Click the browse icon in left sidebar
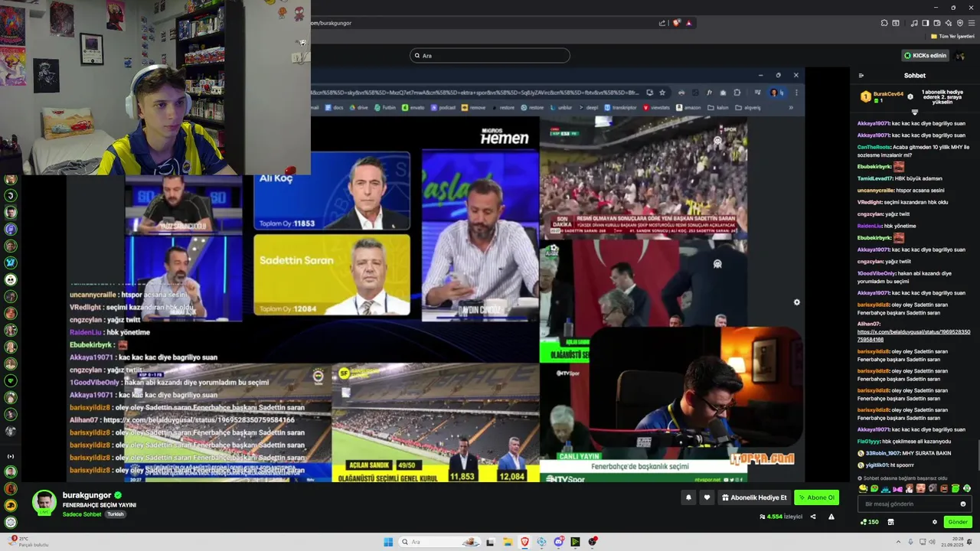Image resolution: width=980 pixels, height=551 pixels. pyautogui.click(x=11, y=456)
